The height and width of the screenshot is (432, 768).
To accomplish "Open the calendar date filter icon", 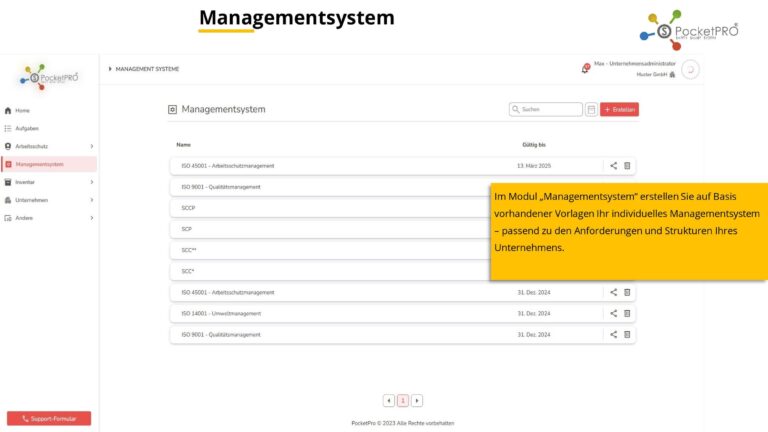I will click(x=591, y=109).
